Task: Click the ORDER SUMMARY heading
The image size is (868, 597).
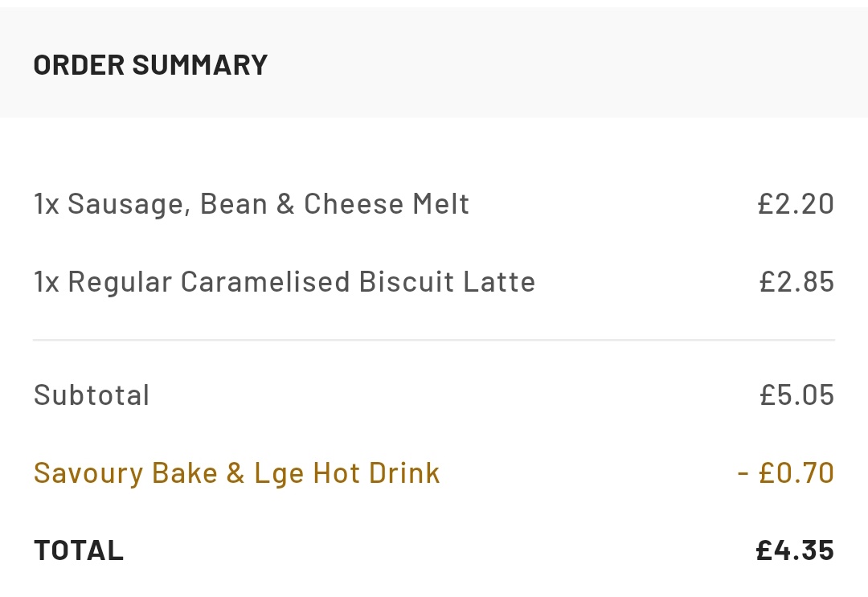Action: (150, 65)
